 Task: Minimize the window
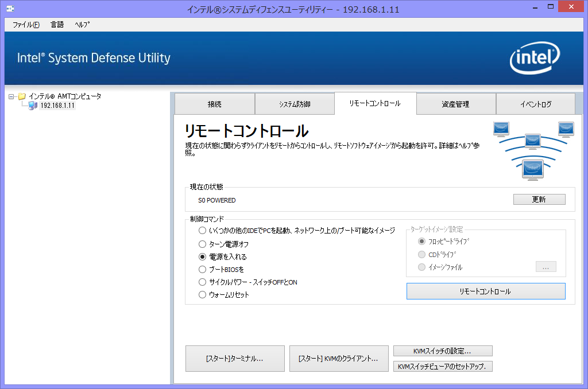coord(535,7)
